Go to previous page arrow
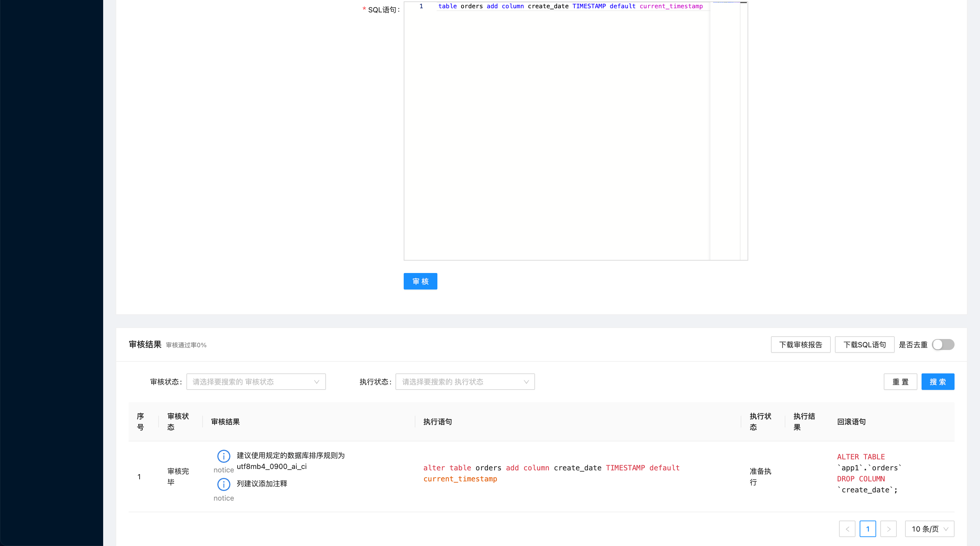The image size is (980, 546). click(847, 529)
